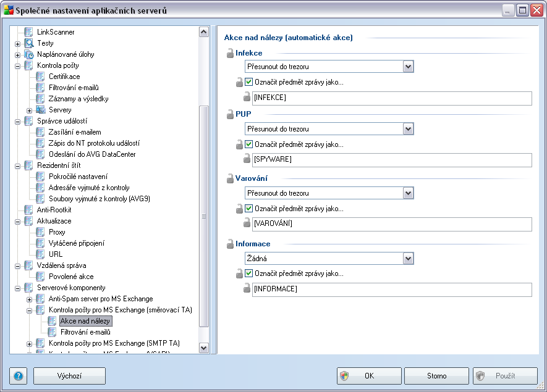
Task: Expand the Servery tree node
Action: coord(30,111)
